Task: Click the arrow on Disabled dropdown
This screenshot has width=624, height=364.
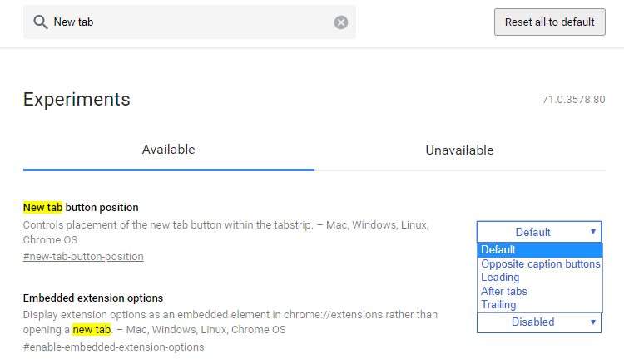Action: 593,322
